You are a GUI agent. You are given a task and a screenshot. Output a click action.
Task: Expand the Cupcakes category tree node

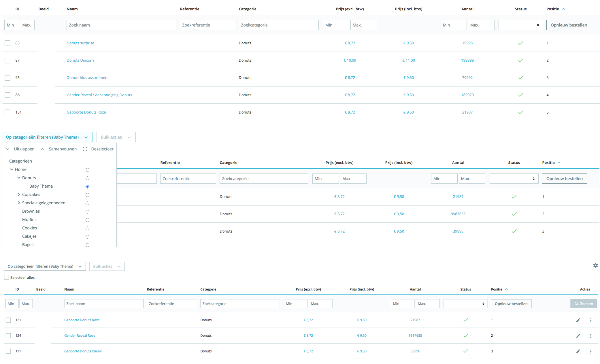coord(19,195)
